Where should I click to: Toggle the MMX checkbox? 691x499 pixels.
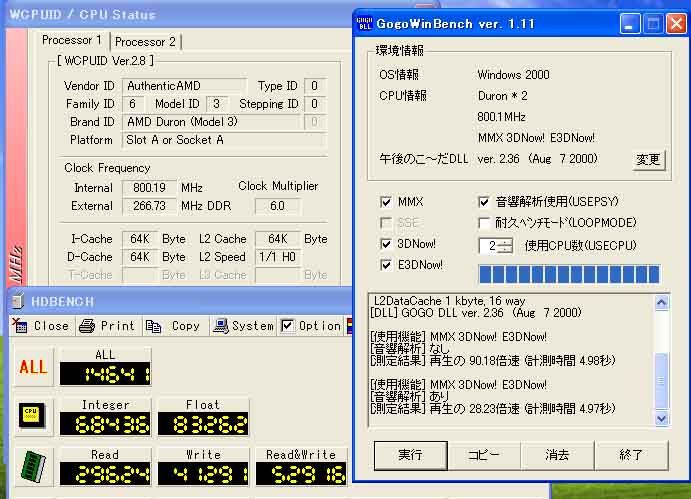point(386,202)
